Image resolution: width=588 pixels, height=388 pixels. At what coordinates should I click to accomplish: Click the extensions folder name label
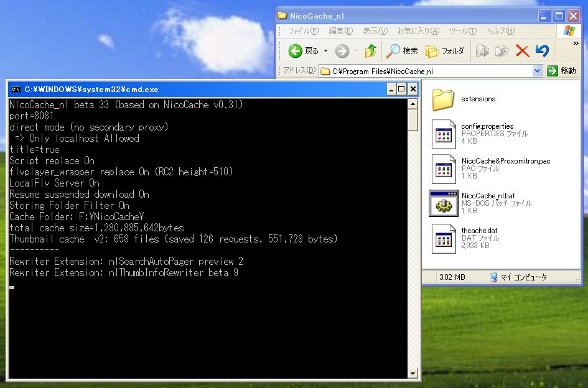tap(478, 99)
